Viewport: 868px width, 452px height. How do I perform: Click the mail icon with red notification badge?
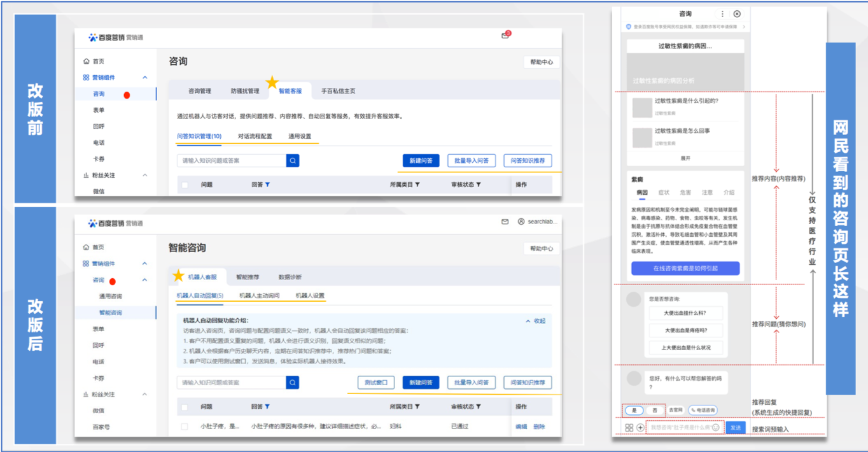tap(505, 36)
